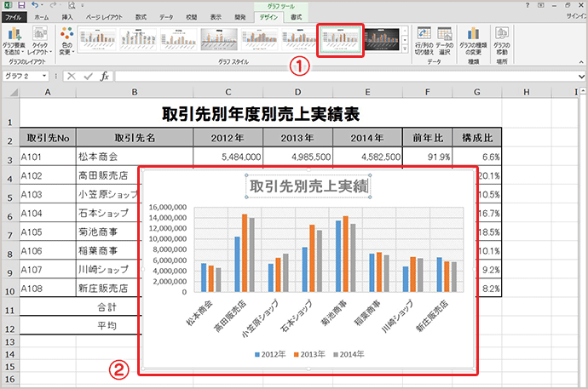Click the 行/列の切り替え (Switch Row/Column) icon
588x389 pixels.
point(423,40)
